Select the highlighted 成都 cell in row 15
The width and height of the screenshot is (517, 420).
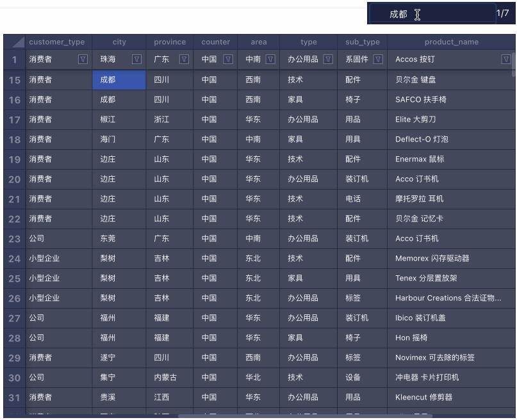[119, 78]
